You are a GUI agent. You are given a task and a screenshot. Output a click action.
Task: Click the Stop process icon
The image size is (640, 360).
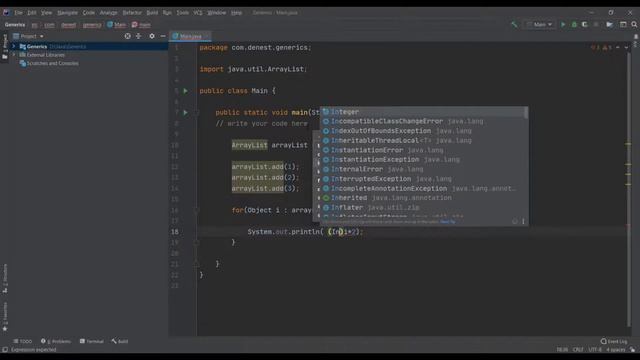click(x=596, y=24)
